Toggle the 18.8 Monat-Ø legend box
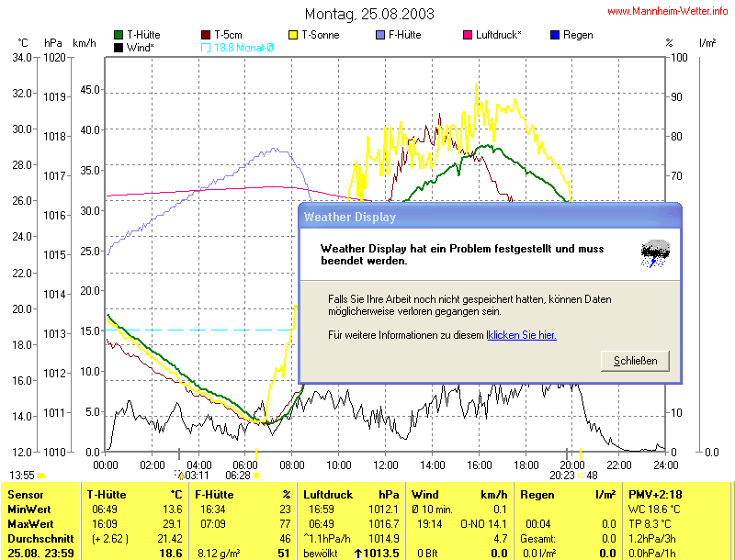This screenshot has height=560, width=735. coord(206,47)
